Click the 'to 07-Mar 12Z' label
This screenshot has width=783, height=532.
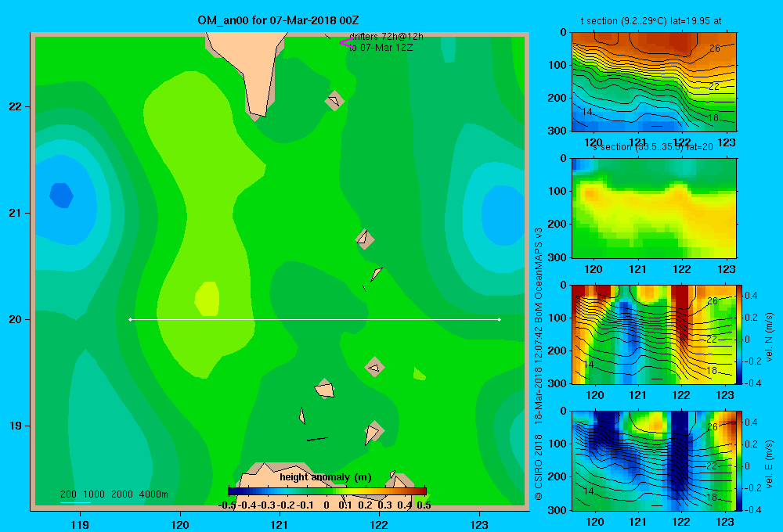381,48
